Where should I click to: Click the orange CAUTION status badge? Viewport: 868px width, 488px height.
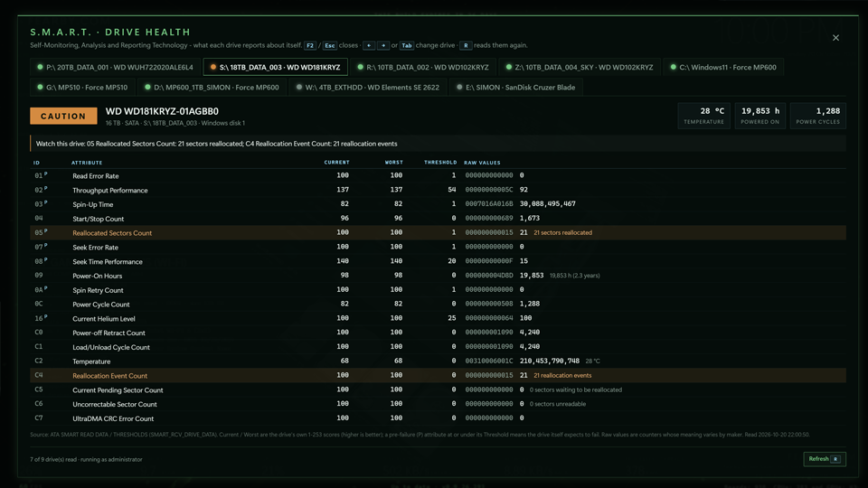[x=63, y=116]
